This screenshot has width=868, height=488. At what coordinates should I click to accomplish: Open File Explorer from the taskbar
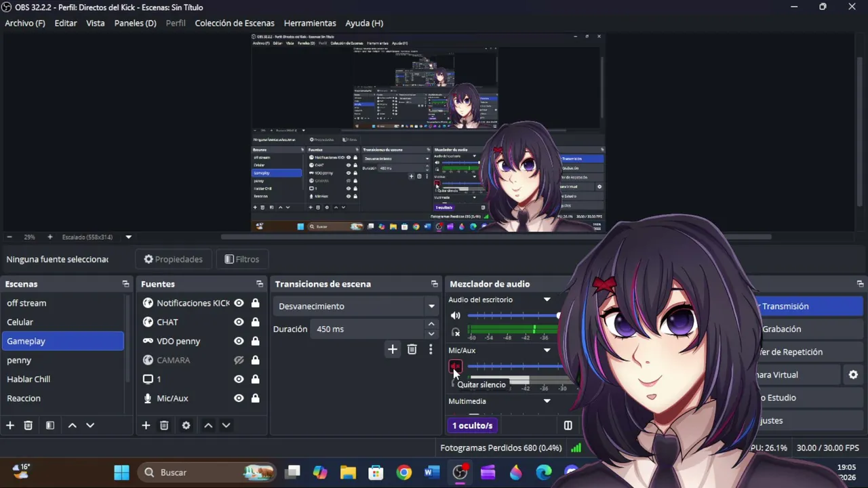348,472
